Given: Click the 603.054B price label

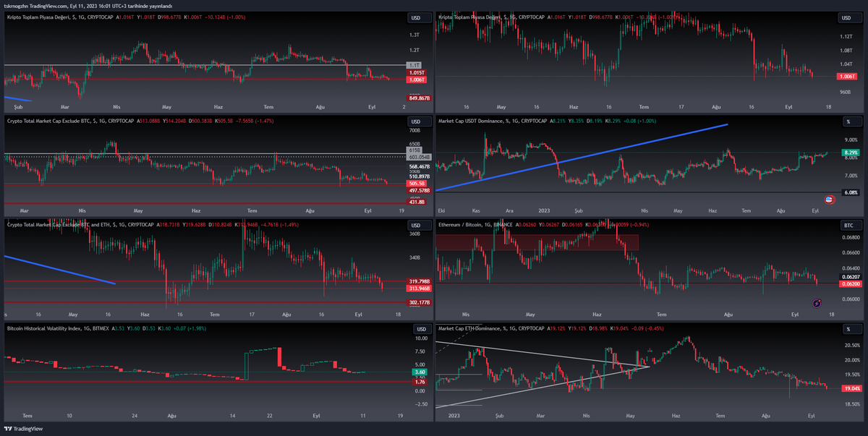Looking at the screenshot, I should (x=419, y=157).
